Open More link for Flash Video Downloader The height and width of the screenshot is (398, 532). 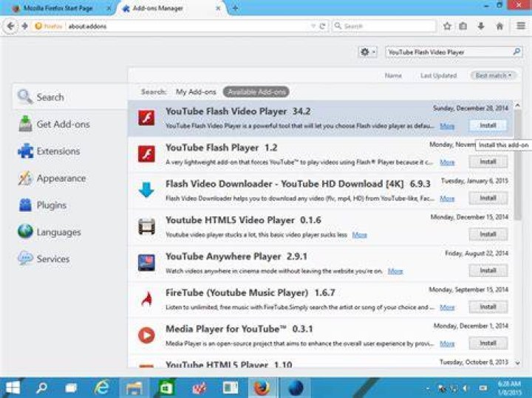click(447, 199)
